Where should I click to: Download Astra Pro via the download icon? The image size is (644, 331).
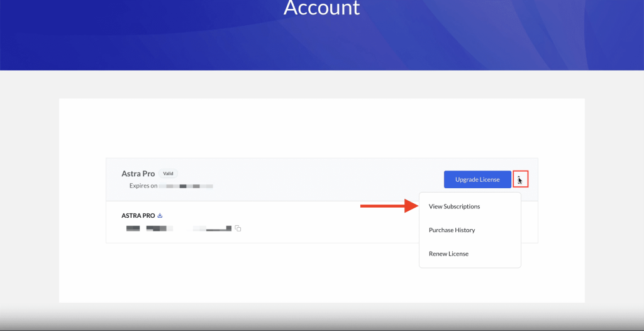tap(160, 215)
